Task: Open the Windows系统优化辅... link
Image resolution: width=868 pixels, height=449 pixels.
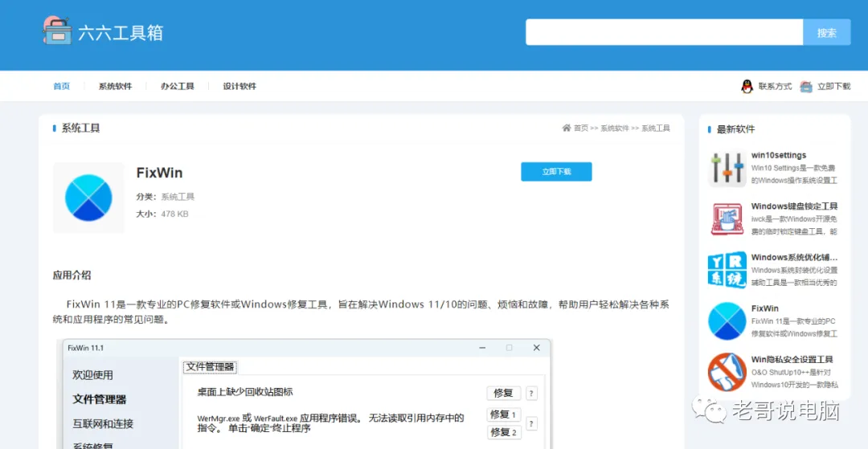Action: coord(794,257)
